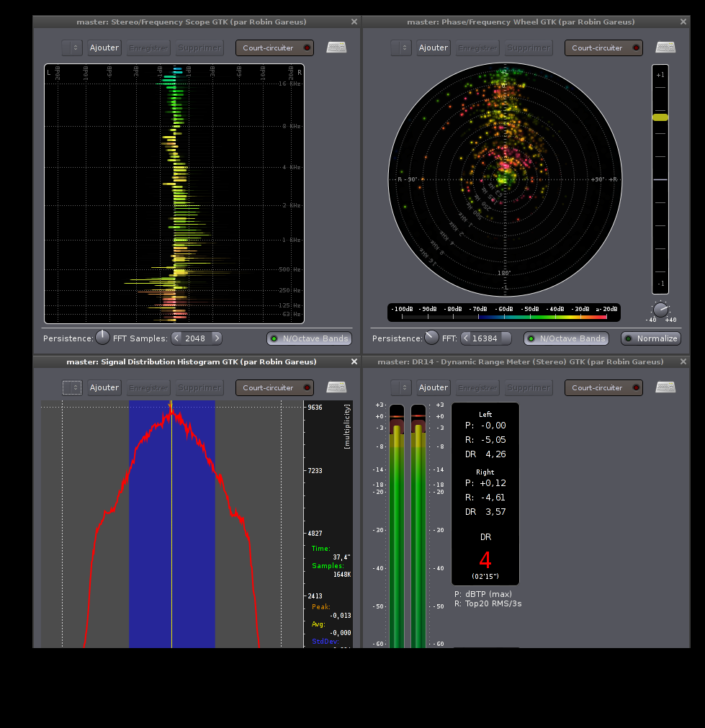Viewport: 705px width, 728px height.
Task: Open preset dropdown in DR14 meter panel
Action: point(401,387)
